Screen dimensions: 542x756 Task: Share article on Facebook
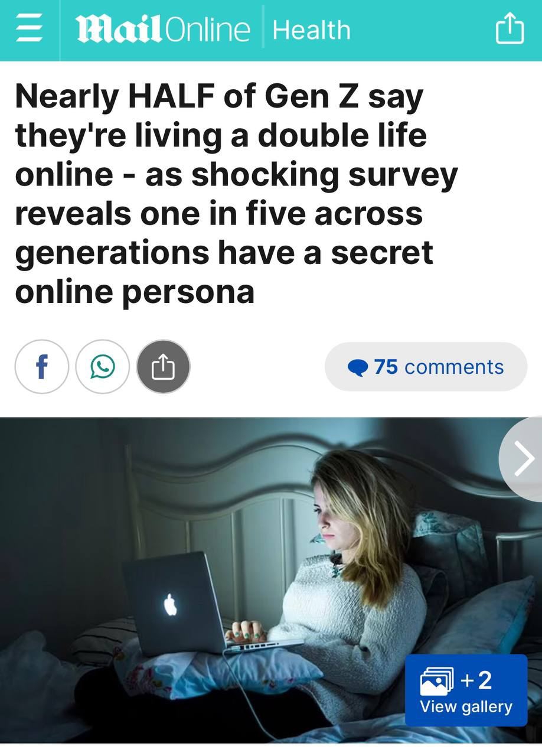pos(42,367)
